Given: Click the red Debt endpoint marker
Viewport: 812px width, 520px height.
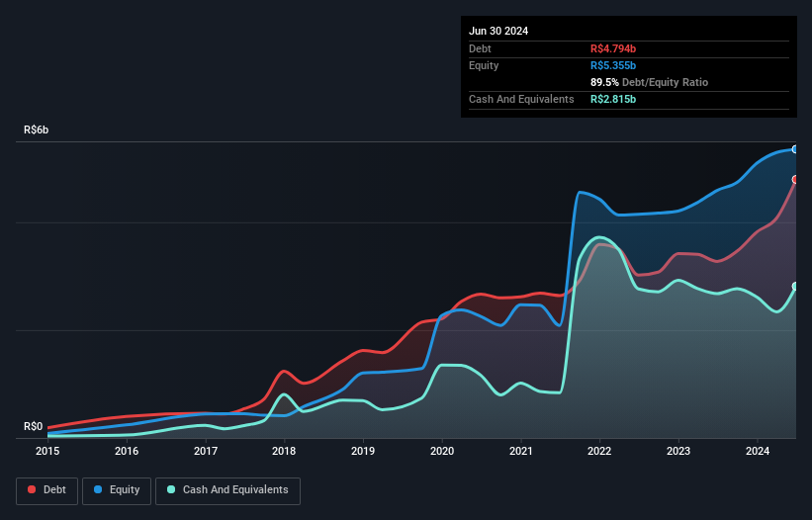Looking at the screenshot, I should point(795,180).
